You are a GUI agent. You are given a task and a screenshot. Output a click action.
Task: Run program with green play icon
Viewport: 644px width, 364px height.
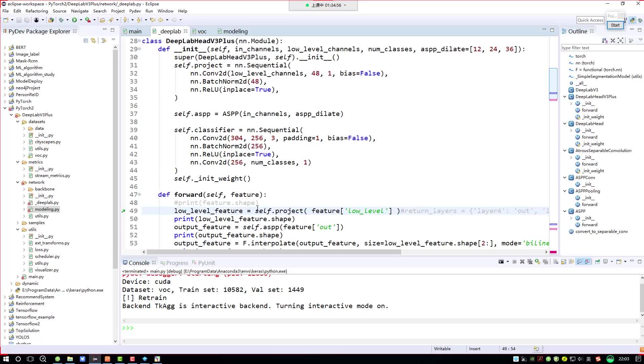74,20
